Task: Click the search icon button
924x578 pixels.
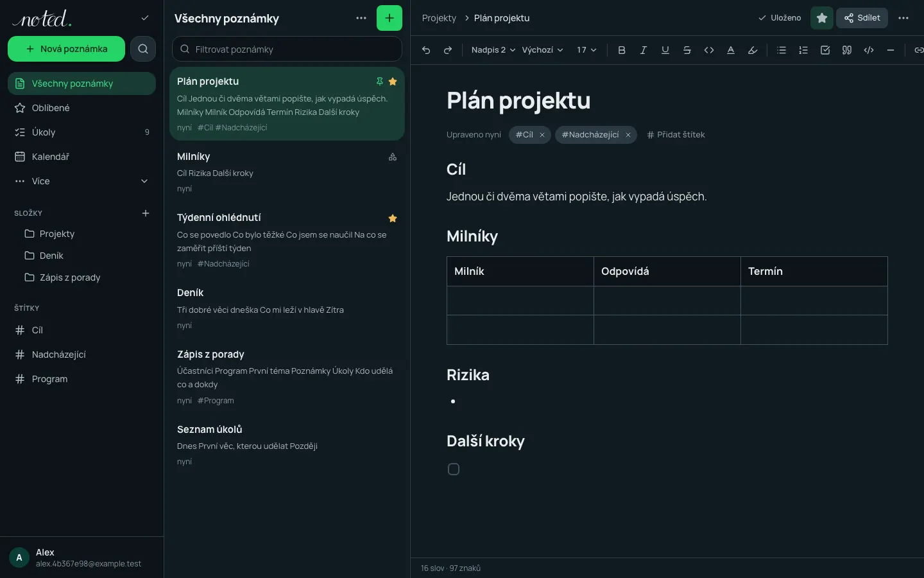Action: click(143, 49)
